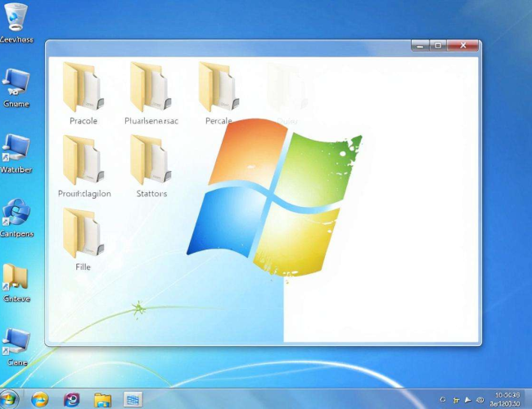Close the folder window
Screen dimensions: 532x409
(x=462, y=46)
